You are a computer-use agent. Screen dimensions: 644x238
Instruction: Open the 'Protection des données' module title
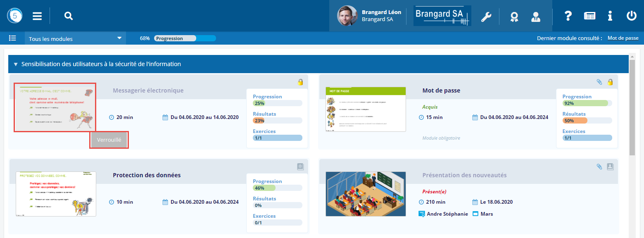[147, 175]
